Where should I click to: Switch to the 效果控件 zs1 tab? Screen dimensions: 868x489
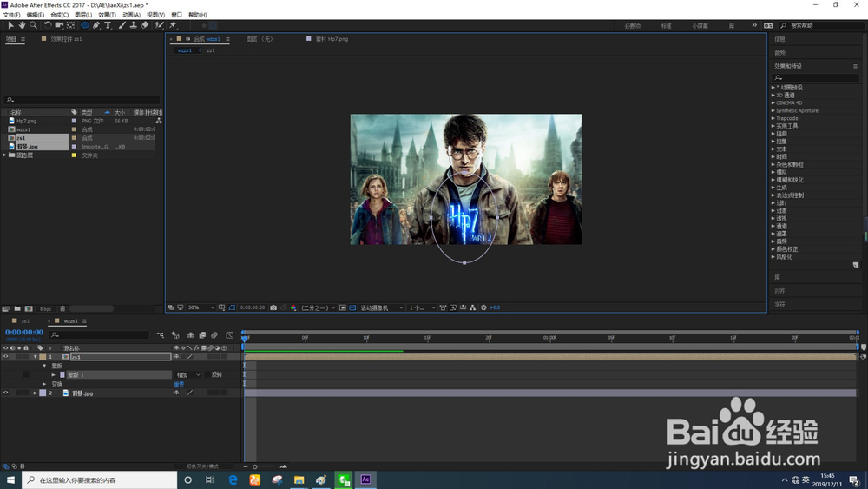[66, 39]
